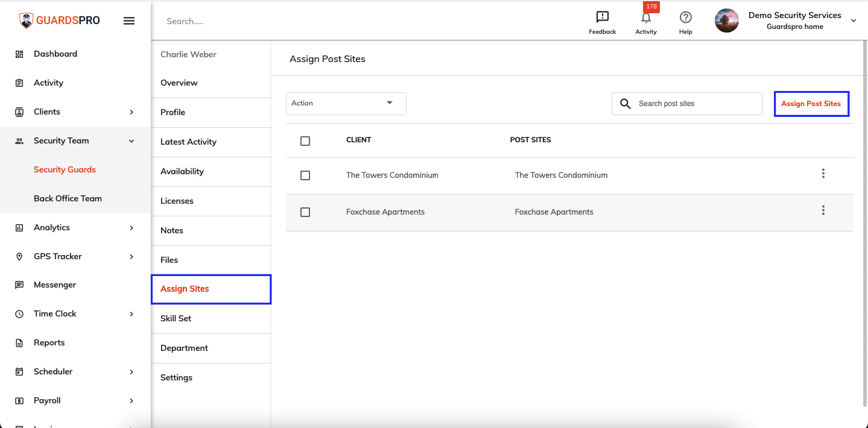Click the Reports document icon
The width and height of the screenshot is (868, 428).
19,343
